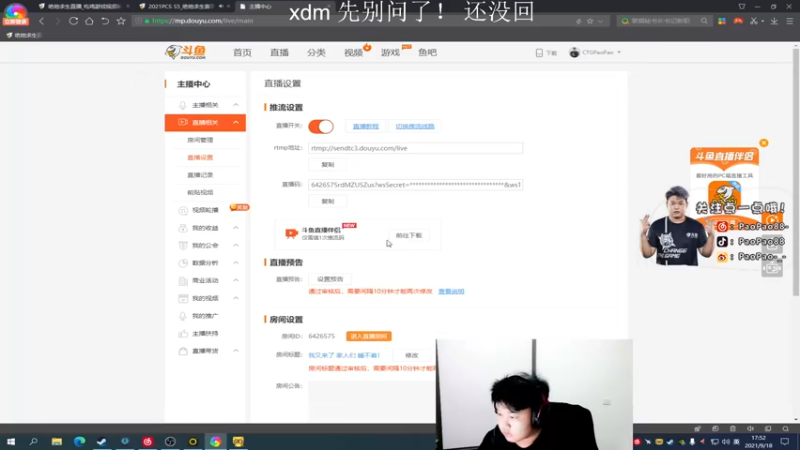Click the orange 进入直播间 button
This screenshot has height=450, width=800.
pyautogui.click(x=369, y=336)
